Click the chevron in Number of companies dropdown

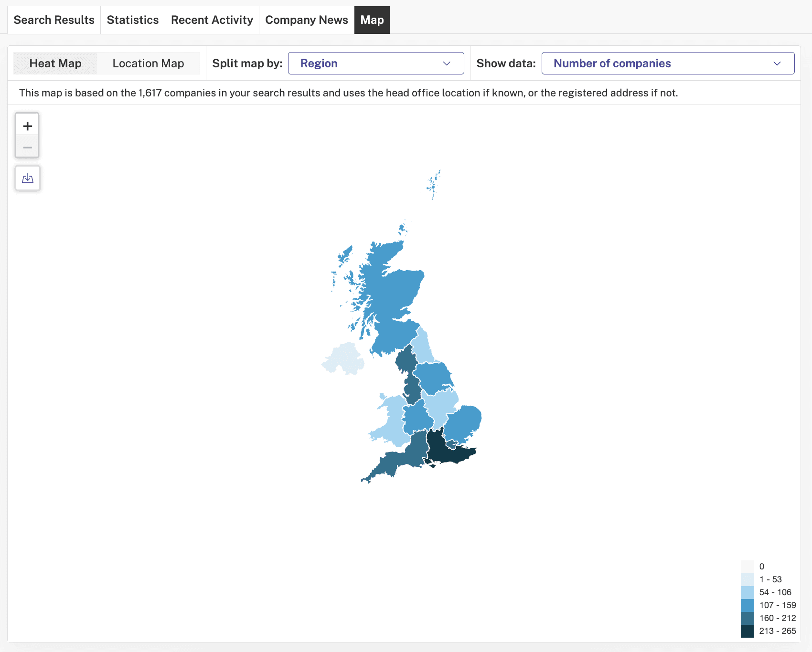coord(777,63)
